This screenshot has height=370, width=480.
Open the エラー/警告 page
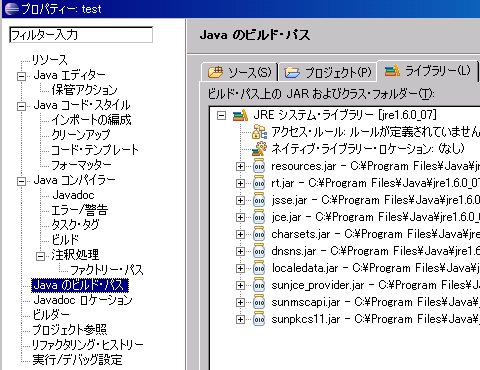pyautogui.click(x=79, y=210)
